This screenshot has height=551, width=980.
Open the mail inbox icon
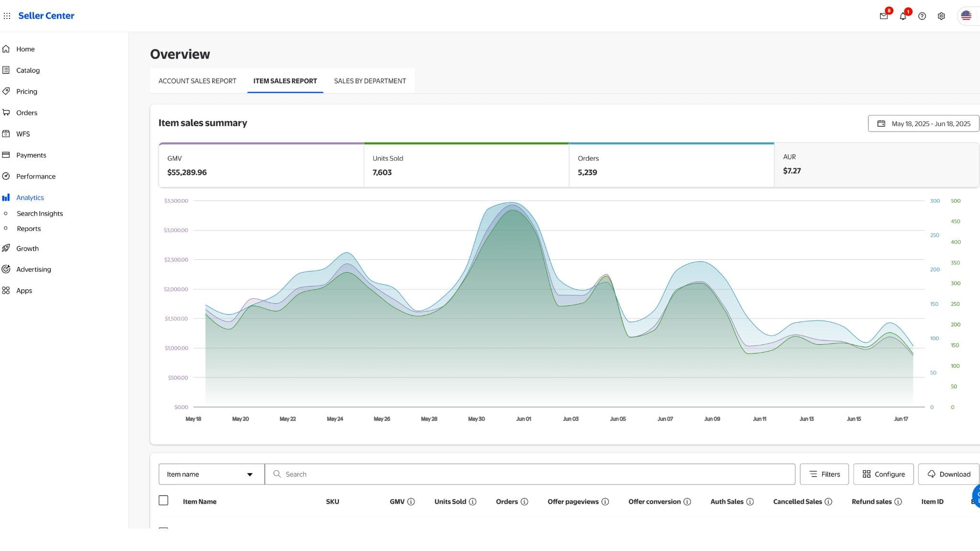883,16
